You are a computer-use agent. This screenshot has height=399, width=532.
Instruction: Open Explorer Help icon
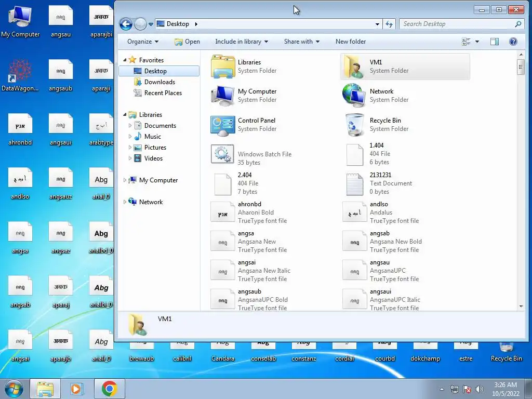[x=513, y=42]
